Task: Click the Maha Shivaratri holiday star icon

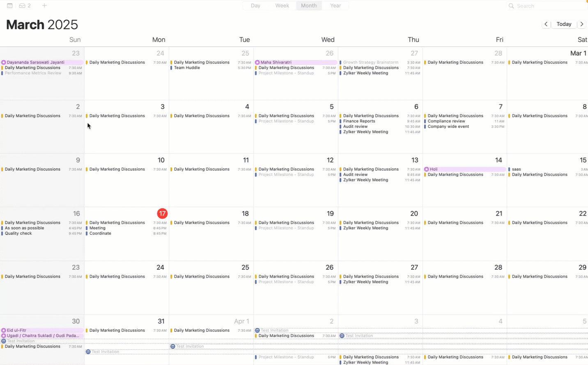Action: coord(257,62)
